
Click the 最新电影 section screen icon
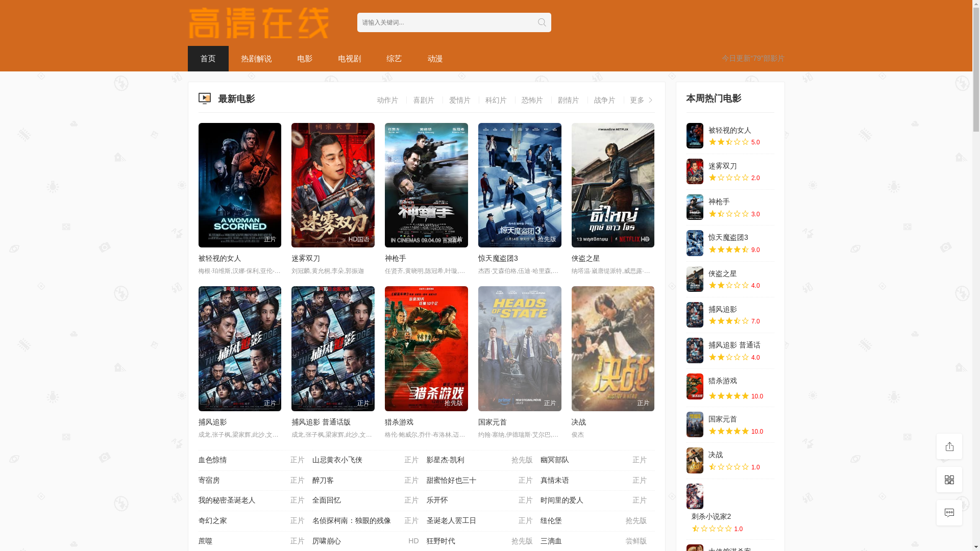[x=205, y=98]
